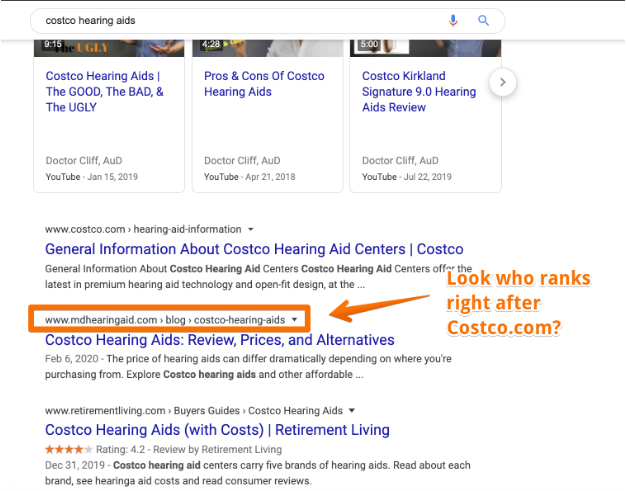Click the search box containing costco hearing aids
Image resolution: width=626 pixels, height=491 pixels.
pyautogui.click(x=267, y=21)
